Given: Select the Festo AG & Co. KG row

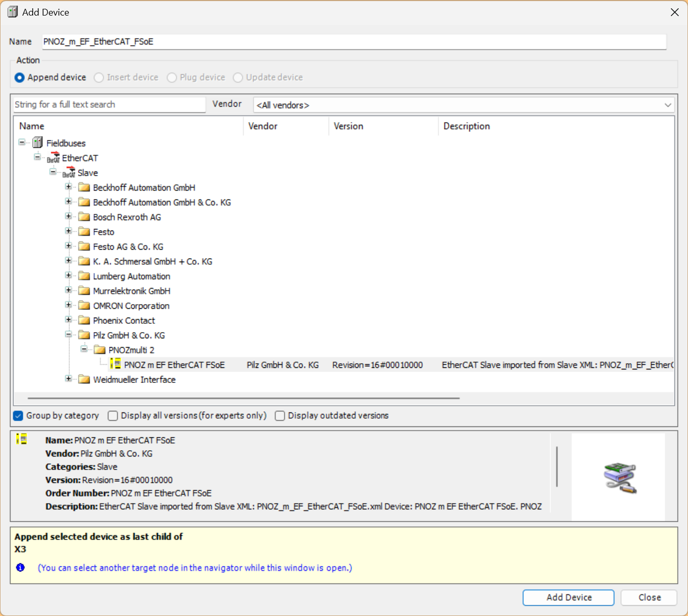Looking at the screenshot, I should tap(128, 247).
